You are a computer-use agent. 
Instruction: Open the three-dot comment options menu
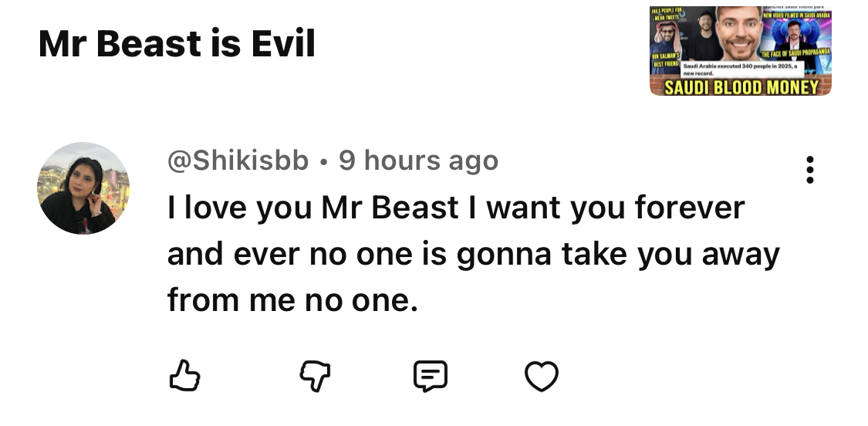809,170
